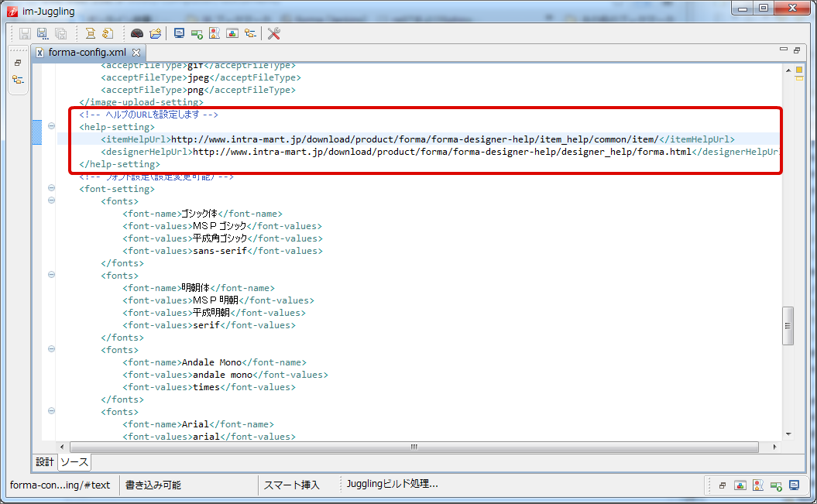Image resolution: width=817 pixels, height=504 pixels.
Task: Click the opening <font-setting> tag
Action: point(117,189)
